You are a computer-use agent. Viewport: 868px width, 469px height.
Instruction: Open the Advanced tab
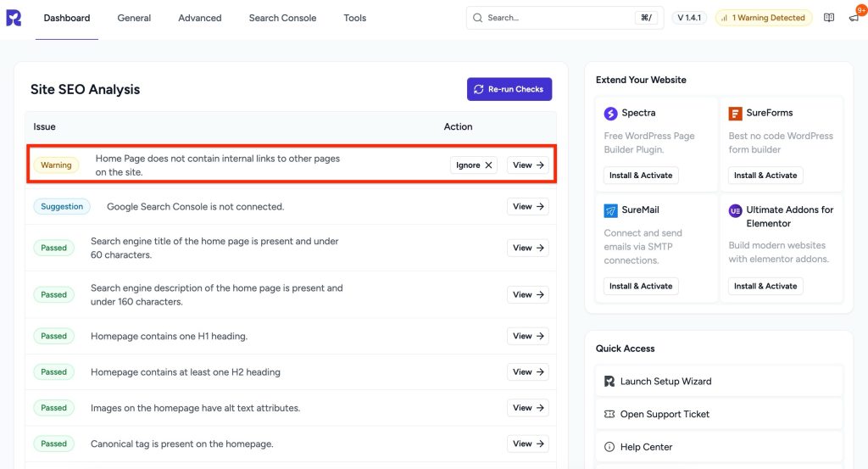tap(200, 18)
